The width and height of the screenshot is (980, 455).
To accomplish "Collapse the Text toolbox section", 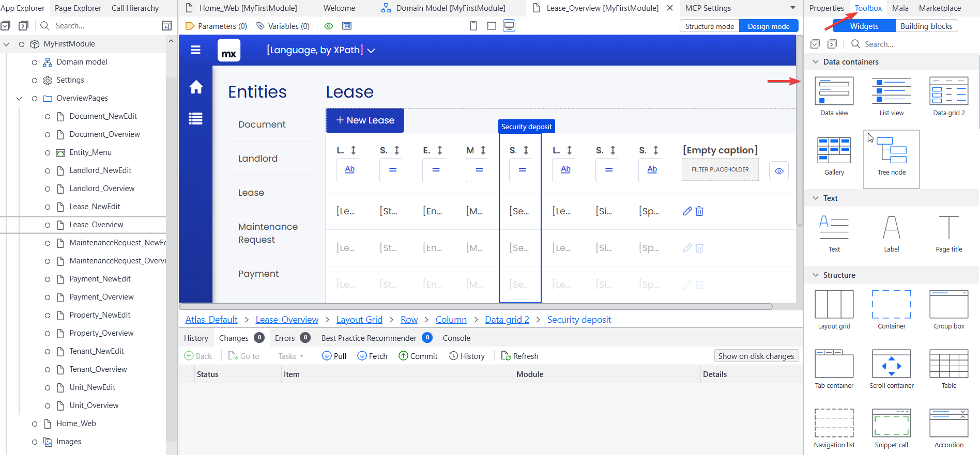I will [816, 198].
